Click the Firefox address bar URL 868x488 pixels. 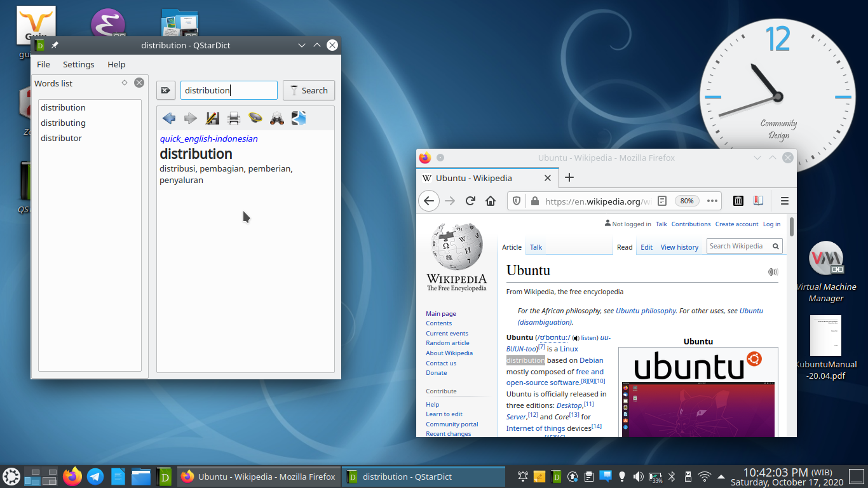[597, 201]
